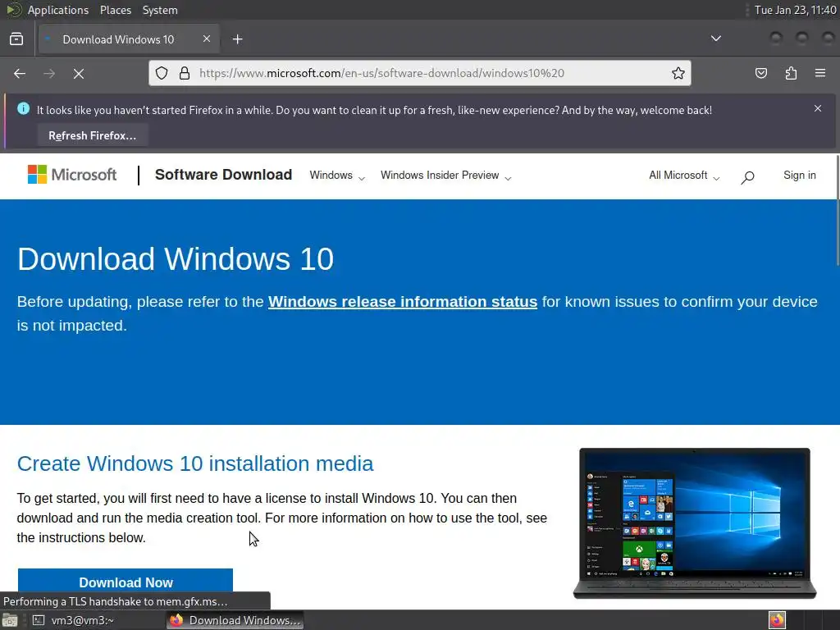Stop loading the page
This screenshot has height=630, width=840.
[x=79, y=73]
